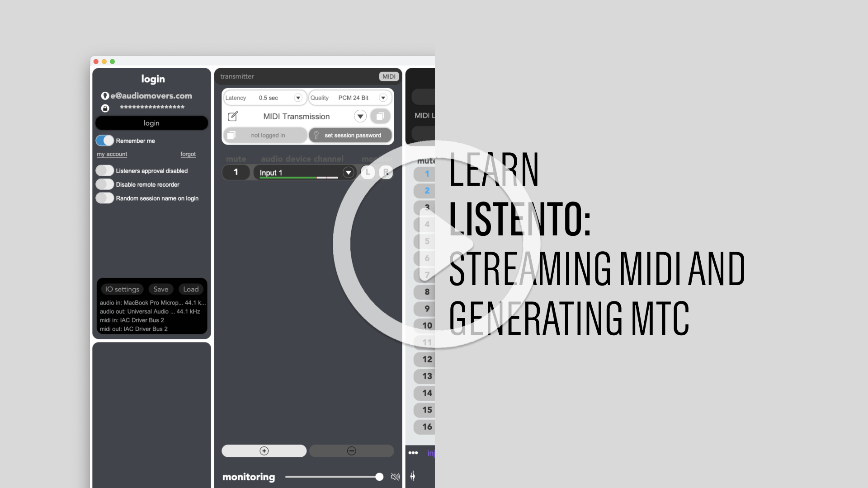The image size is (868, 488).
Task: Open the Quality PCM 24 Bit dropdown
Action: click(383, 98)
